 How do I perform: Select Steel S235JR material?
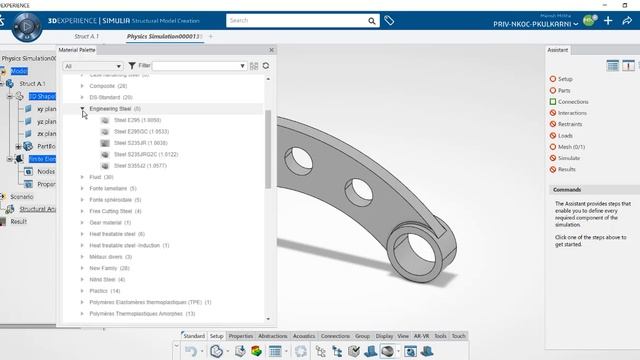[x=140, y=143]
